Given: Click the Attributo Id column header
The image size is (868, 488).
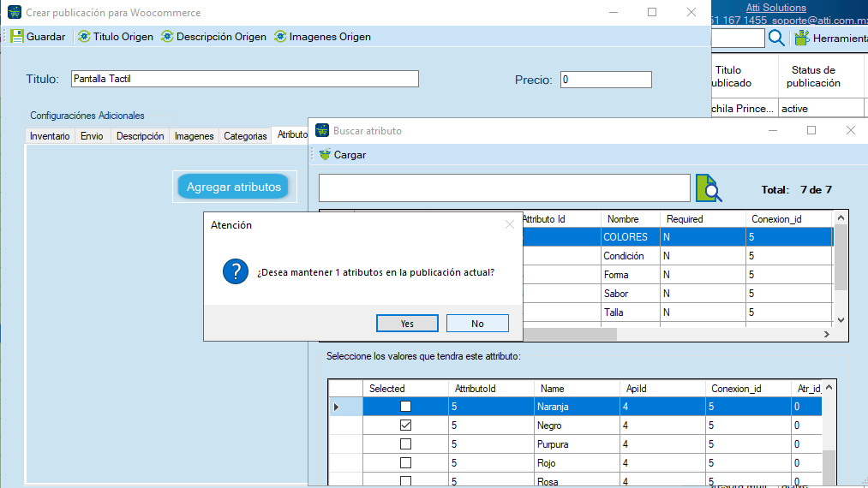Looking at the screenshot, I should (560, 219).
